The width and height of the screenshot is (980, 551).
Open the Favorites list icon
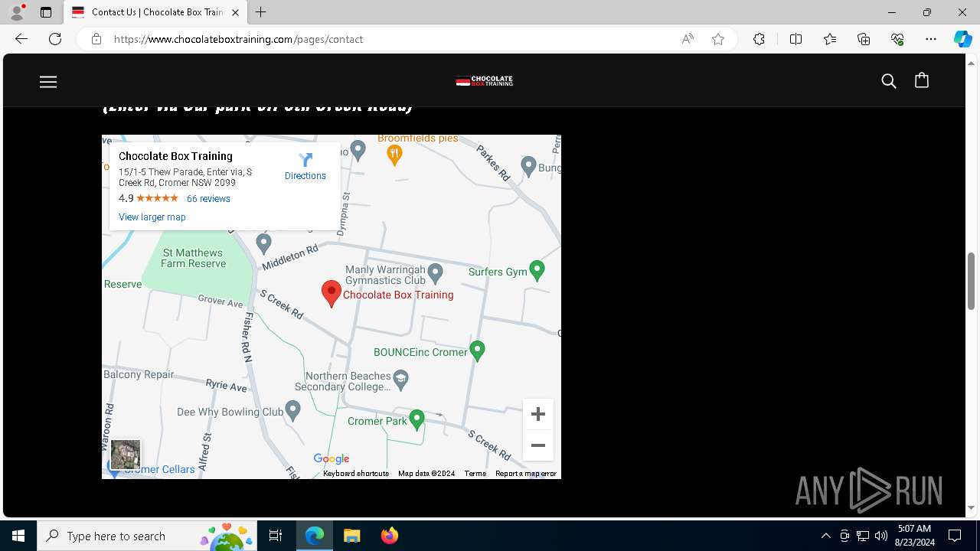(x=830, y=39)
